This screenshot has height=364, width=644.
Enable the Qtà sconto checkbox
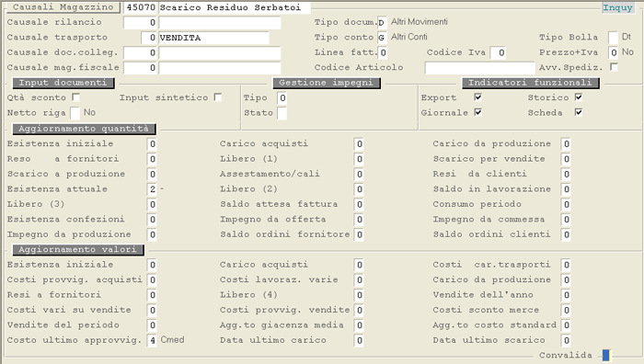click(75, 97)
